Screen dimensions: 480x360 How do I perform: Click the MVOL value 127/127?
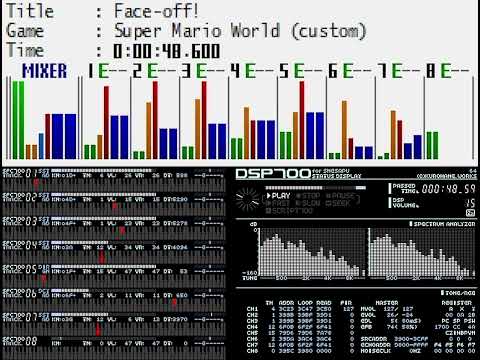pyautogui.click(x=398, y=309)
